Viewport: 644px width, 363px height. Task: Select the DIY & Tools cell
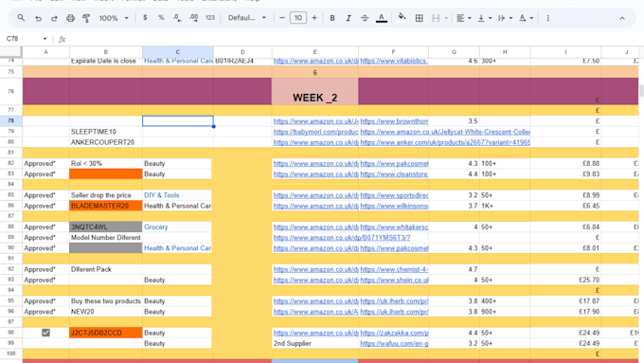click(x=178, y=195)
